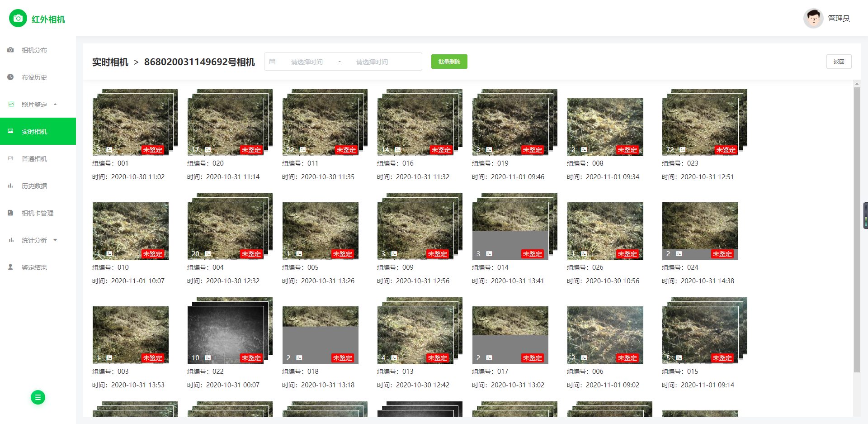Open photo group 008 thumbnail
This screenshot has height=424, width=868.
605,127
